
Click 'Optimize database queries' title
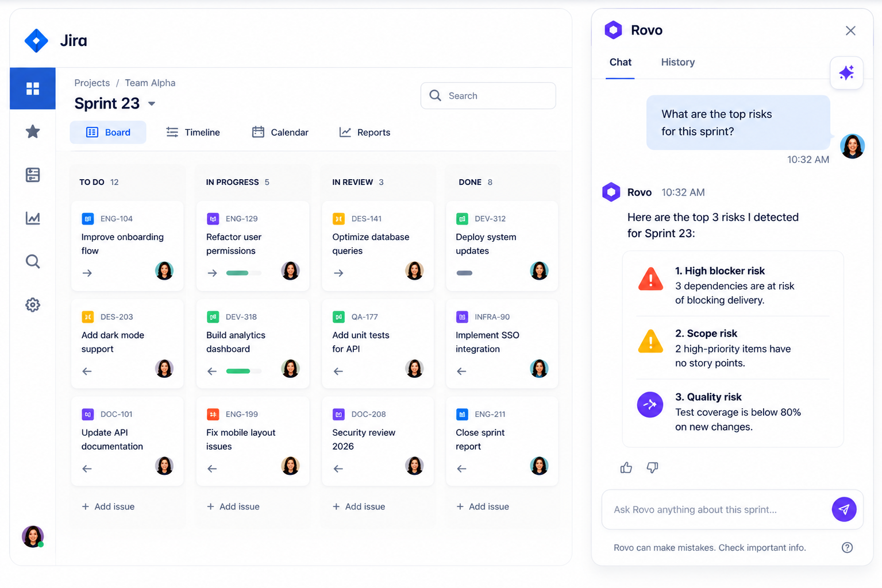click(371, 244)
